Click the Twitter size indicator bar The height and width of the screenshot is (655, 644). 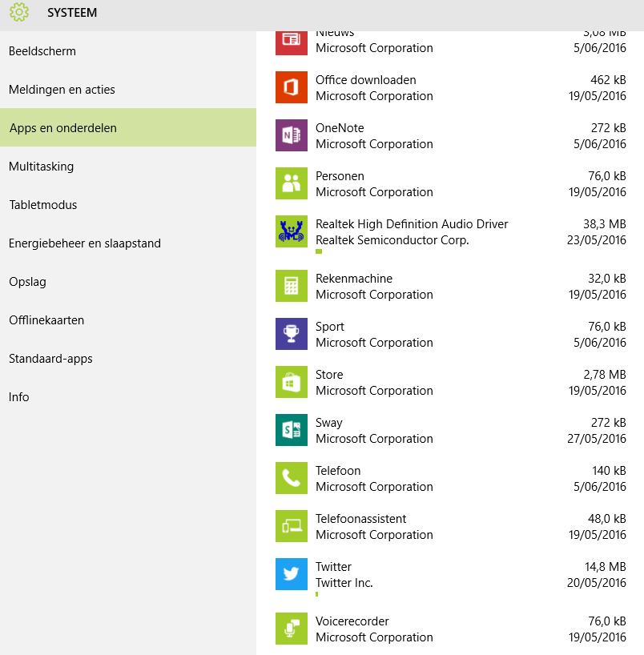pos(316,594)
